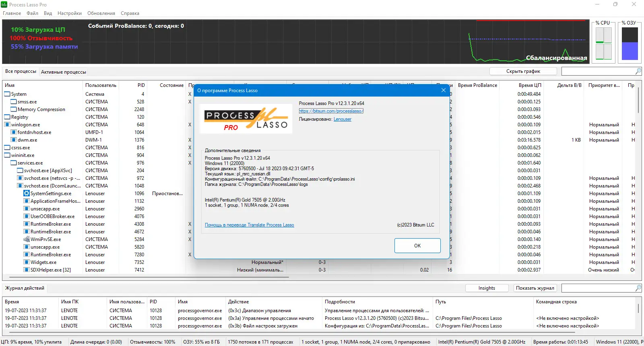This screenshot has width=644, height=346.
Task: Click the Process Lasso Pro logo
Action: coord(246,119)
